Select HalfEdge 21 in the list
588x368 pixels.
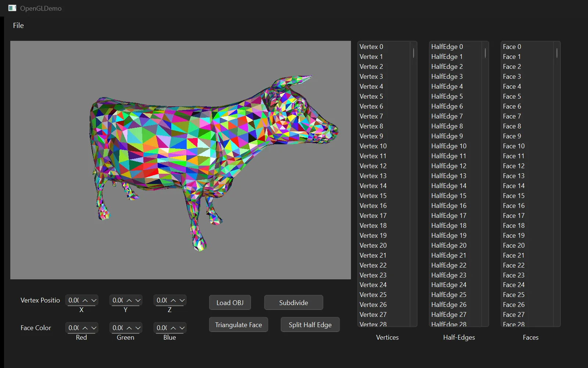[x=456, y=255]
